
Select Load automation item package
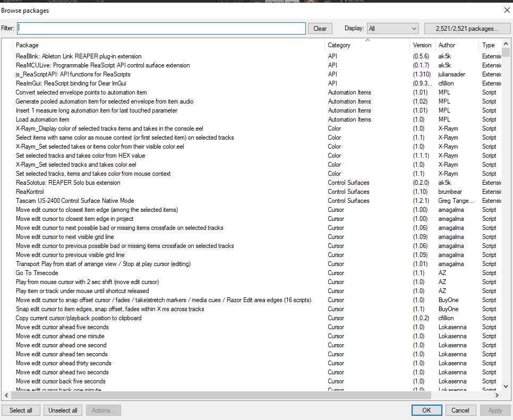pos(42,119)
